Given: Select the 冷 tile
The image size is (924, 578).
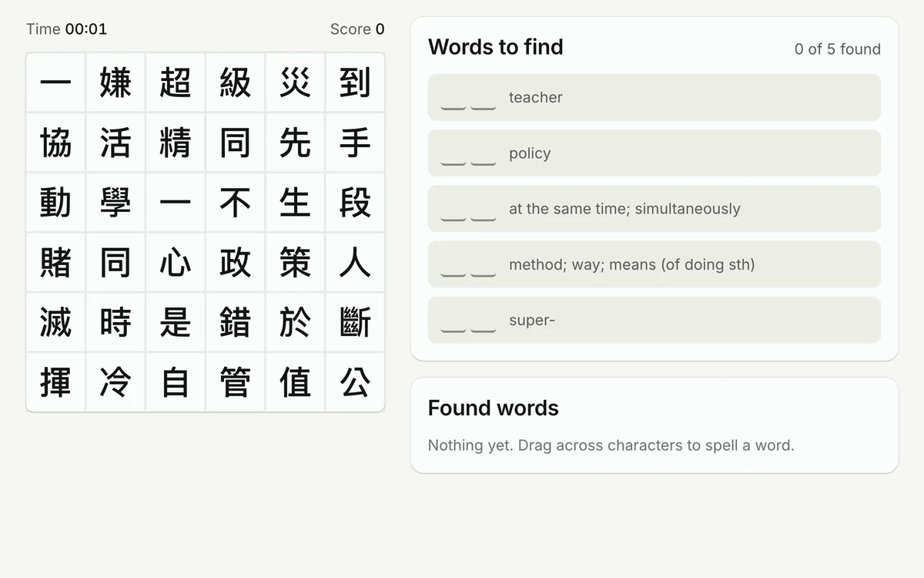Looking at the screenshot, I should coord(115,382).
